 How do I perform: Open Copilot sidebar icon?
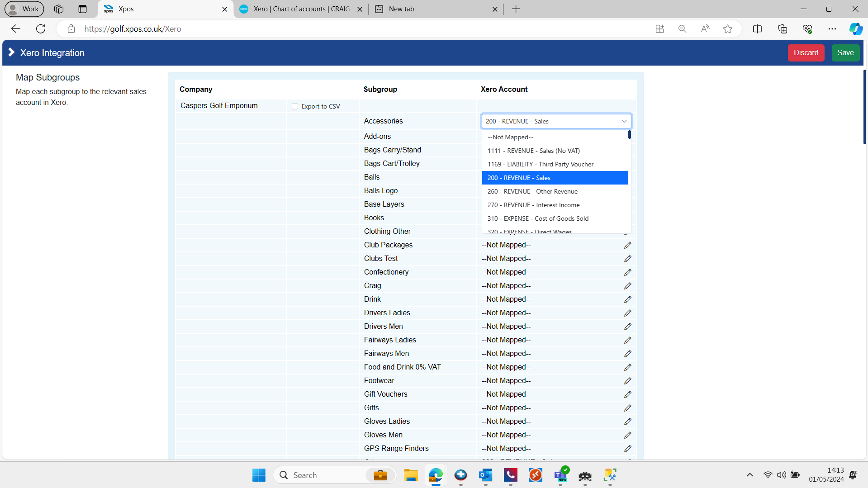[856, 29]
